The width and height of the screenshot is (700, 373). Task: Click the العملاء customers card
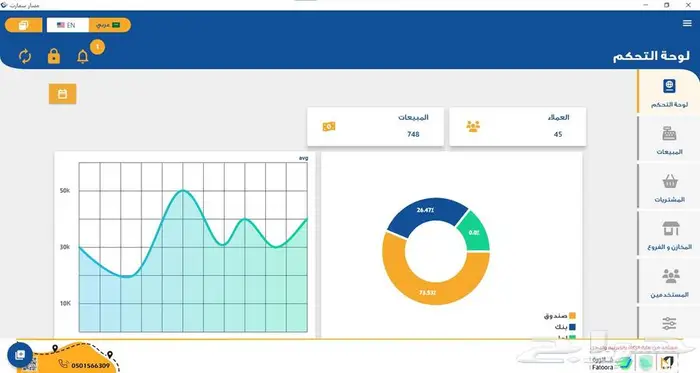(x=517, y=126)
